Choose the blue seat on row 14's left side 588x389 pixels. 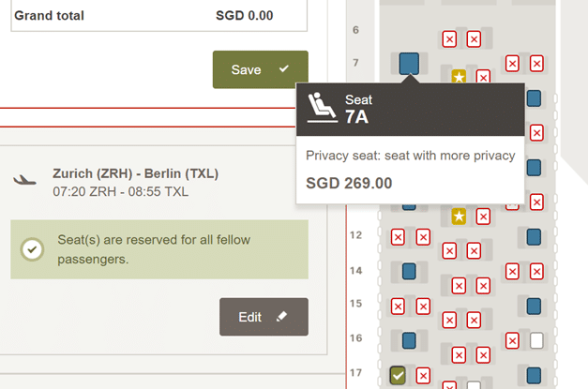pos(409,271)
